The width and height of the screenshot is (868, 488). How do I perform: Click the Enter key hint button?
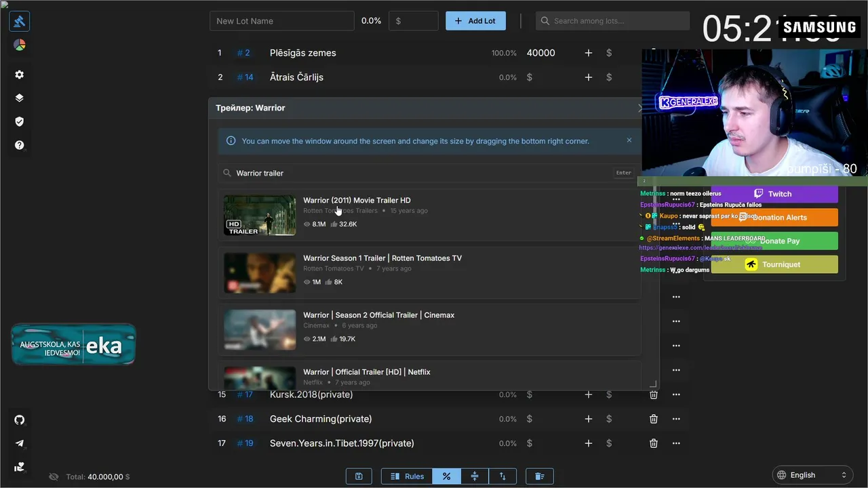(624, 173)
